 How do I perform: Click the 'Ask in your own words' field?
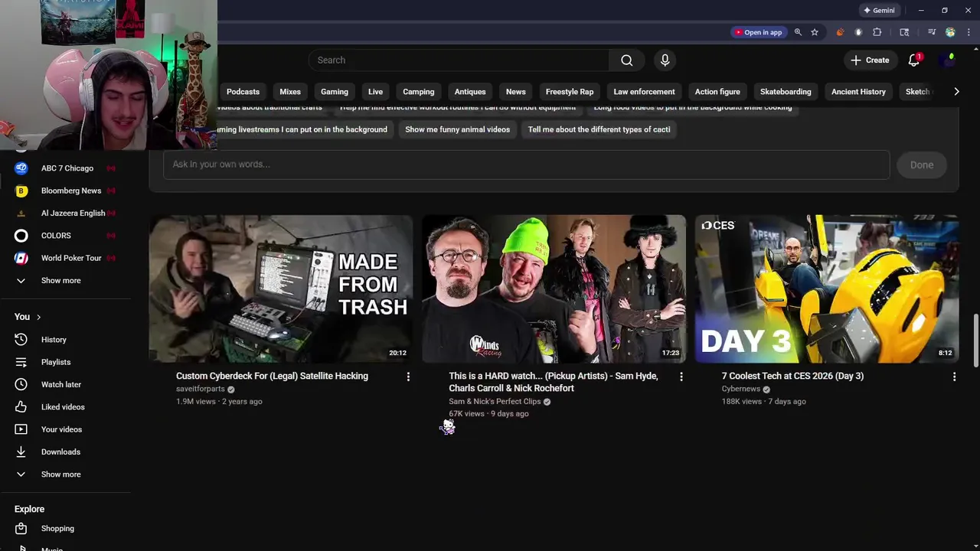527,165
